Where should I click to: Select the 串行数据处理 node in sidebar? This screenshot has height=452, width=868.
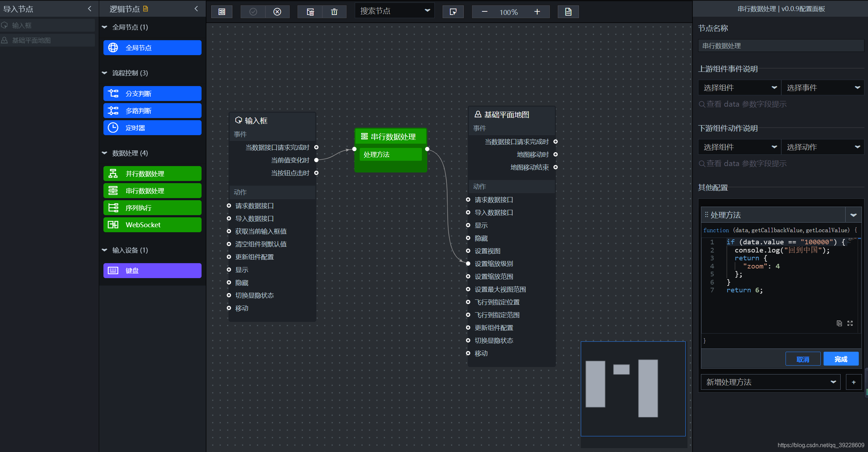[x=152, y=191]
